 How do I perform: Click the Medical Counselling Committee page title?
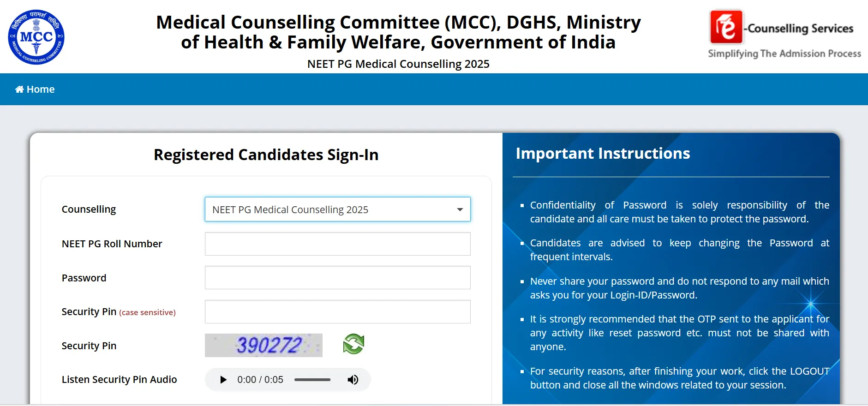[x=398, y=32]
